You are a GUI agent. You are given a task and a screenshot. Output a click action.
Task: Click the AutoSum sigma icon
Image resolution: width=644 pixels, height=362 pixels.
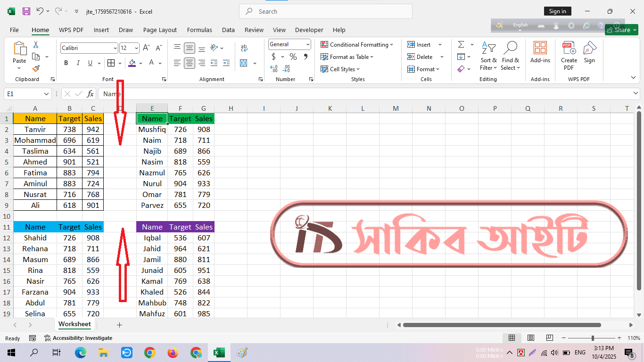pyautogui.click(x=461, y=44)
